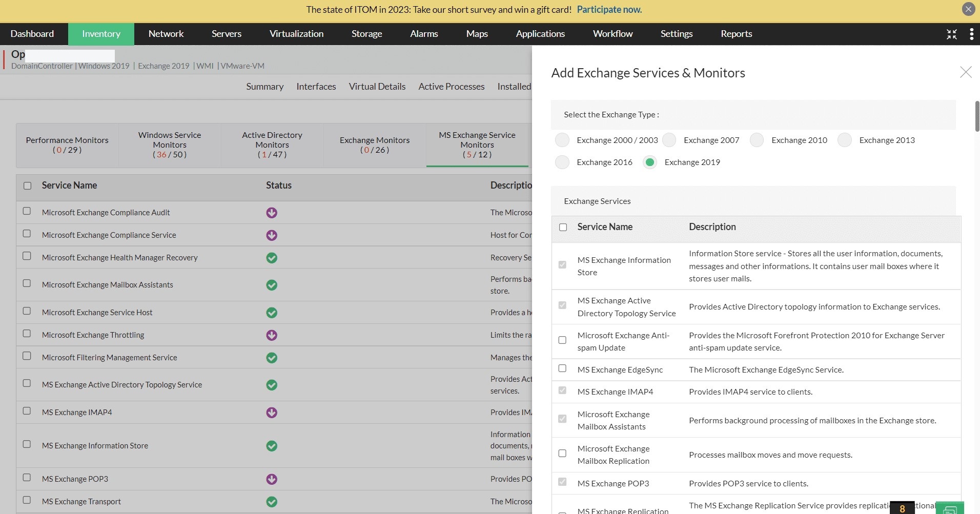This screenshot has width=980, height=514.
Task: Click the collapse/fullscreen icon in navbar
Action: tap(951, 34)
